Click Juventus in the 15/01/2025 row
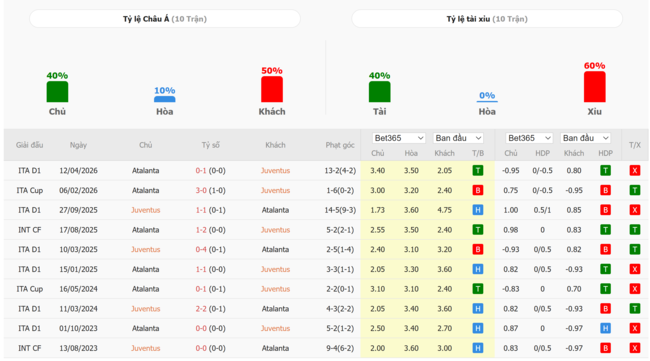 pos(275,269)
